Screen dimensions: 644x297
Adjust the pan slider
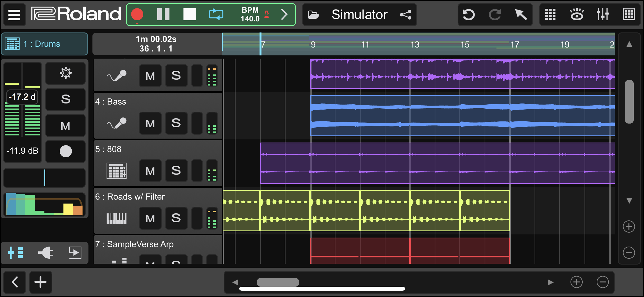[44, 178]
